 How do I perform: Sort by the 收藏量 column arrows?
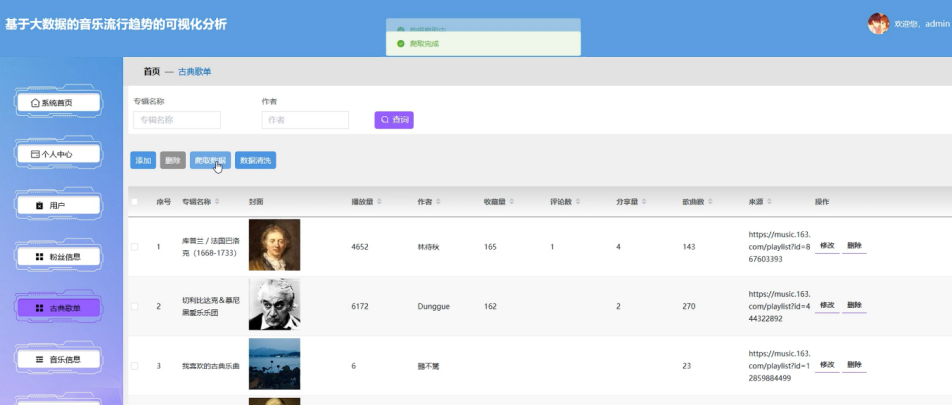click(511, 202)
